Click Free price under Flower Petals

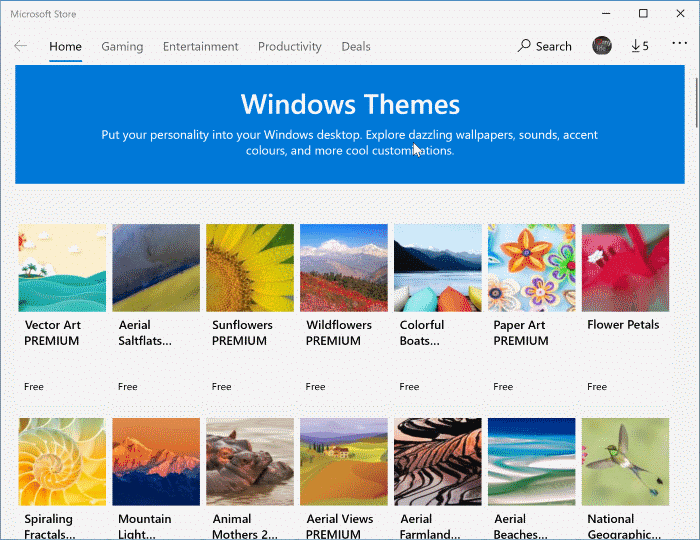pyautogui.click(x=597, y=386)
